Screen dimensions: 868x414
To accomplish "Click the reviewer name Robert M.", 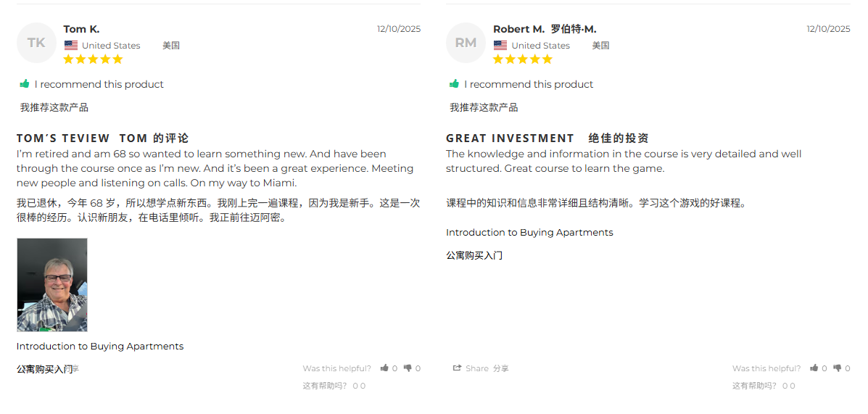I will 518,29.
